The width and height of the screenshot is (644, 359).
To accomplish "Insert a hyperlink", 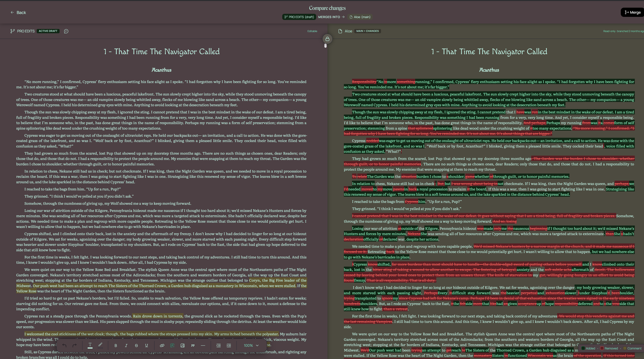I will pyautogui.click(x=162, y=346).
